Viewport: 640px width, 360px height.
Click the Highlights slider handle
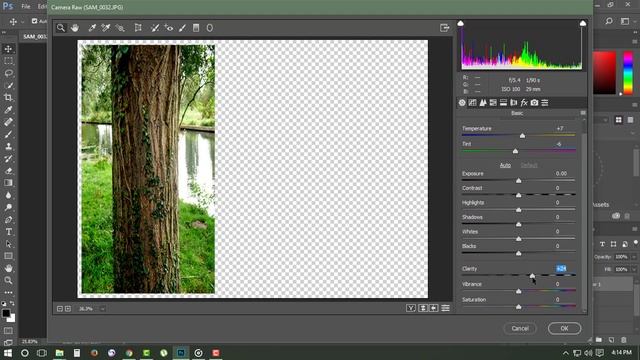(519, 210)
